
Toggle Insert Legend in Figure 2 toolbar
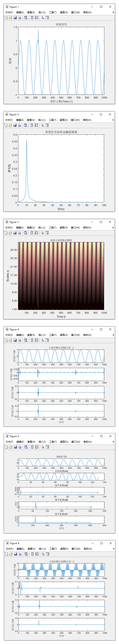tap(36, 125)
